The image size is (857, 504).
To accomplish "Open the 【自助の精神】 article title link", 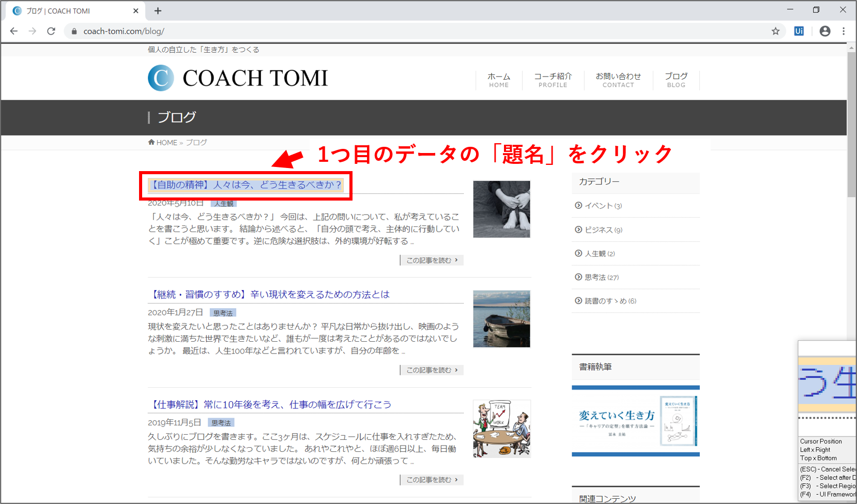I will coord(246,185).
